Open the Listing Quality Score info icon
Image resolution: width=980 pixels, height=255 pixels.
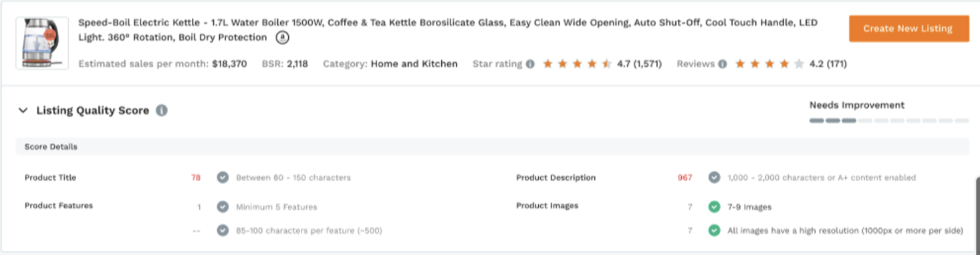coord(162,110)
